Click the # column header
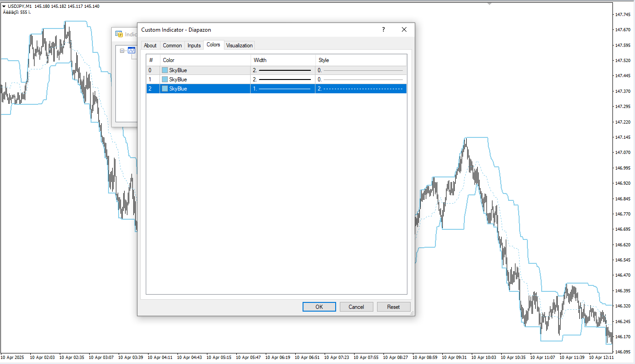Image resolution: width=635 pixels, height=364 pixels. click(153, 60)
